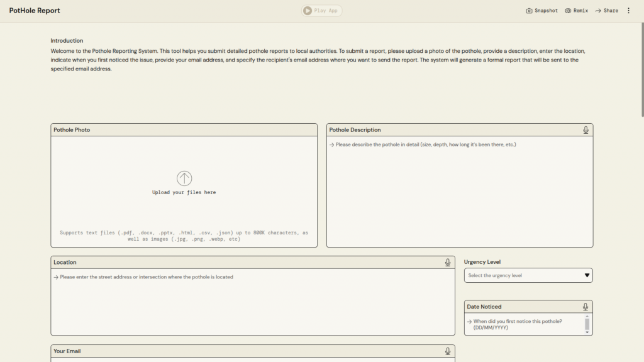Image resolution: width=644 pixels, height=362 pixels.
Task: Click the microphone icon in Date Noticed
Action: [586, 307]
